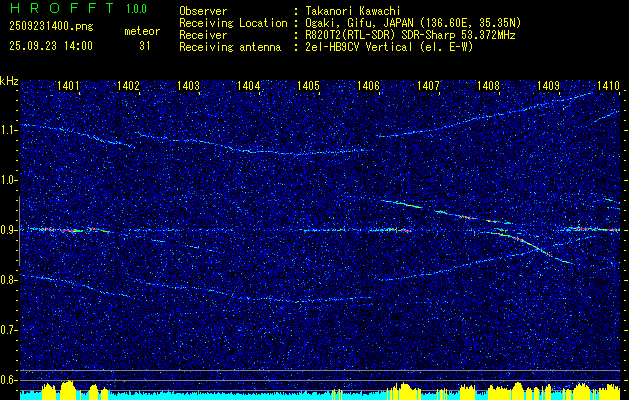Click the 0.6 kHz axis label
The image size is (629, 400).
(9, 380)
